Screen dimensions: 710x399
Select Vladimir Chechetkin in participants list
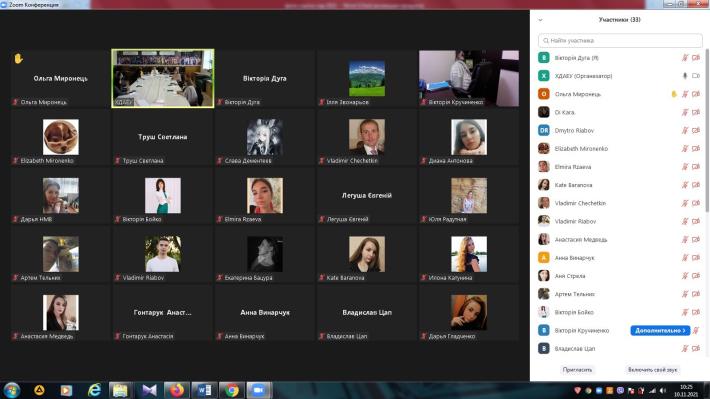619,203
